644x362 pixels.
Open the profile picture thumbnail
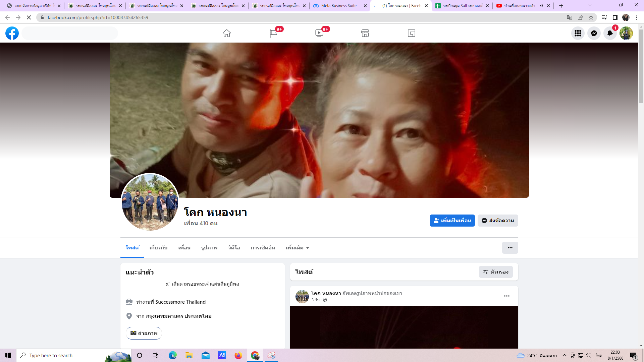150,202
